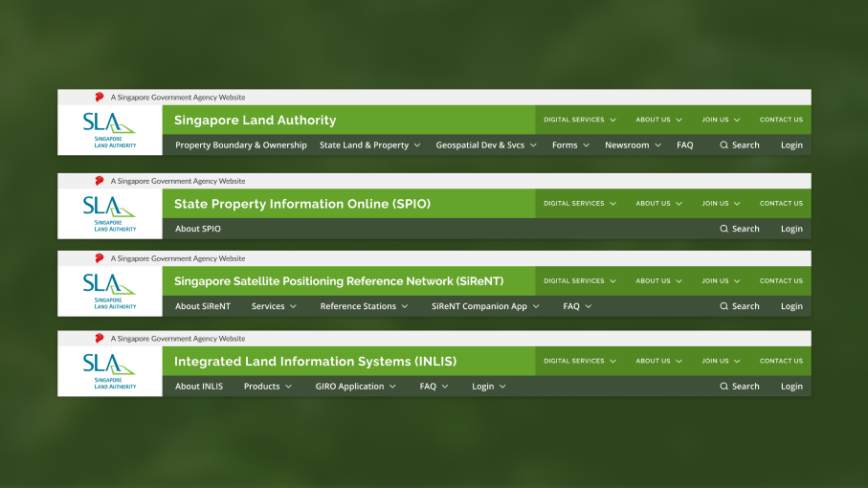Click Login at far right of SiReNT bar
The image size is (868, 488).
pos(791,306)
